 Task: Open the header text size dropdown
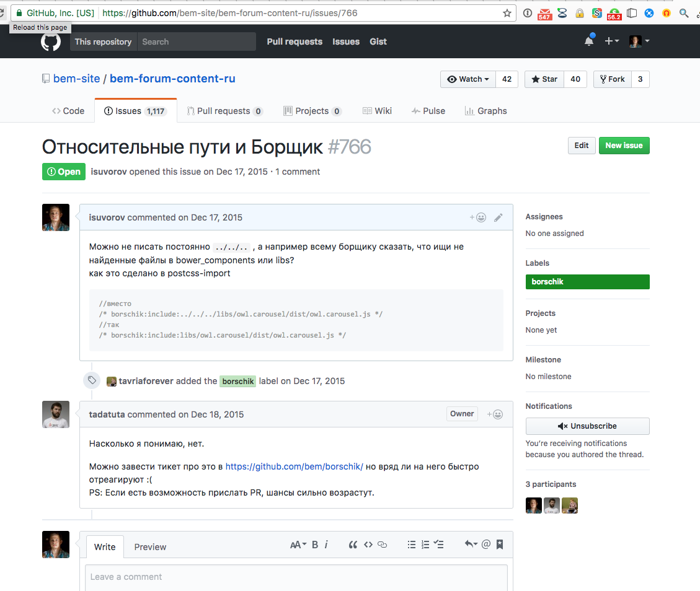tap(298, 545)
